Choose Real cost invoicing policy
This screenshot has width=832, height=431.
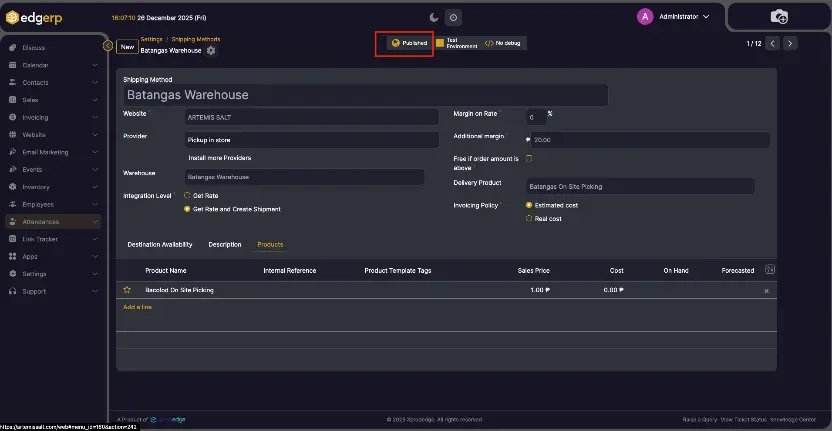click(x=529, y=218)
